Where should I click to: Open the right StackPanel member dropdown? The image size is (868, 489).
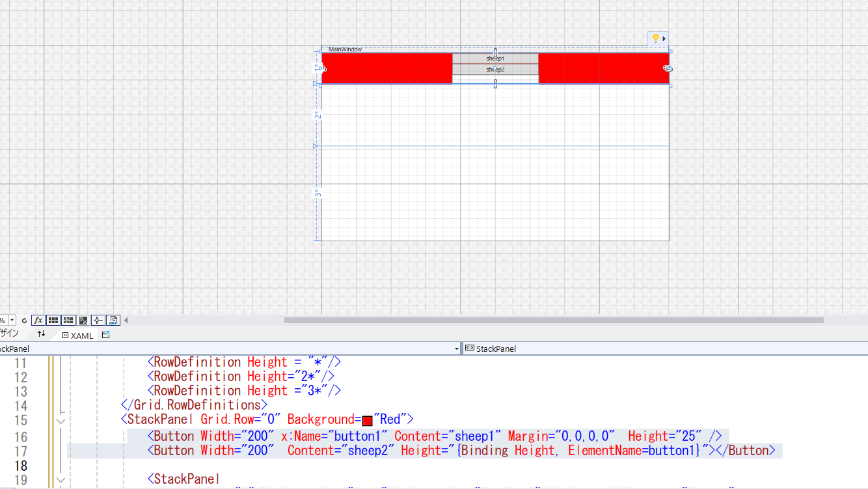pos(665,349)
